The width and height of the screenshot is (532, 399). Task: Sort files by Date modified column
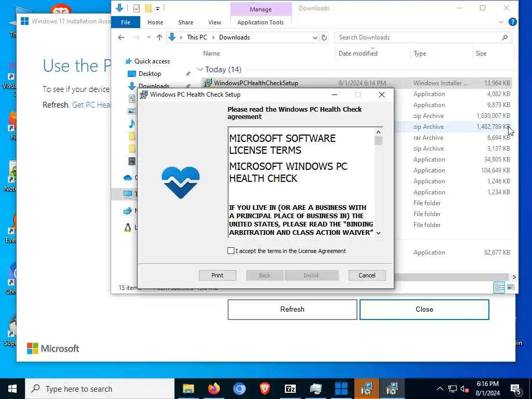358,54
